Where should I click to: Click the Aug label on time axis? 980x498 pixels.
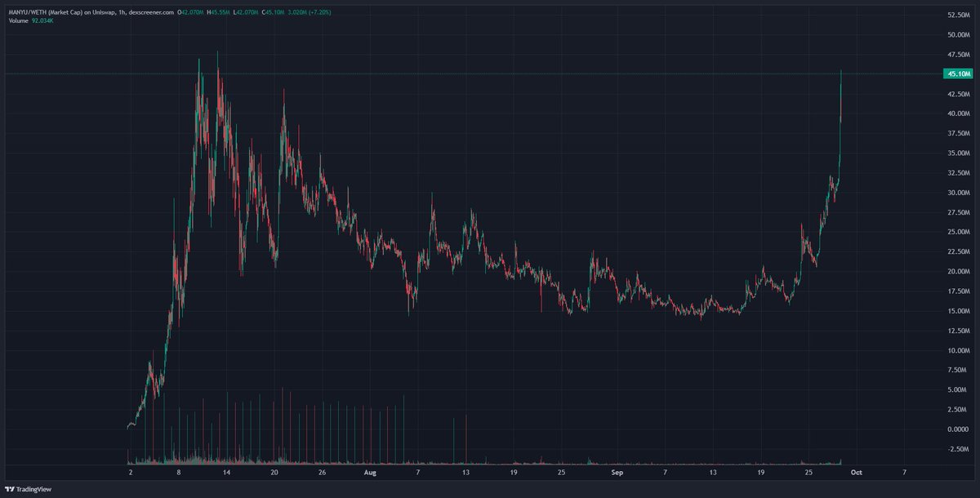click(x=371, y=472)
